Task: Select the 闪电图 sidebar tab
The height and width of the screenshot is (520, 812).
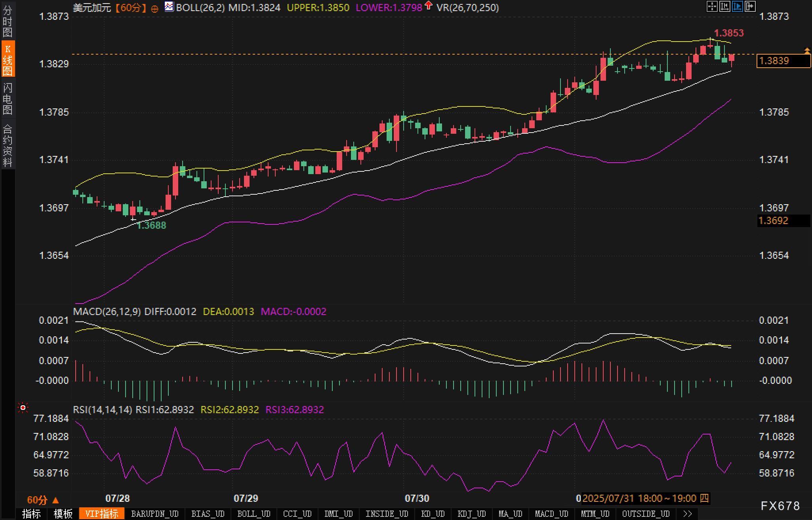Action: [8, 99]
